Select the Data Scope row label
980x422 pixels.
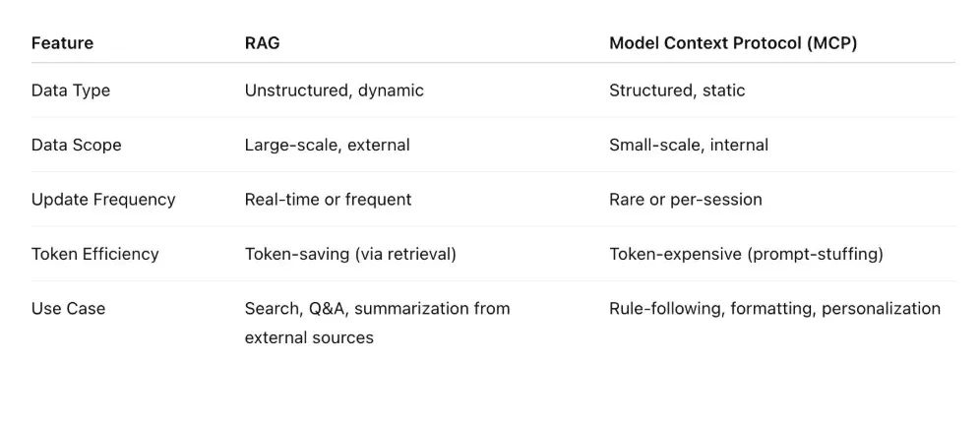coord(76,145)
